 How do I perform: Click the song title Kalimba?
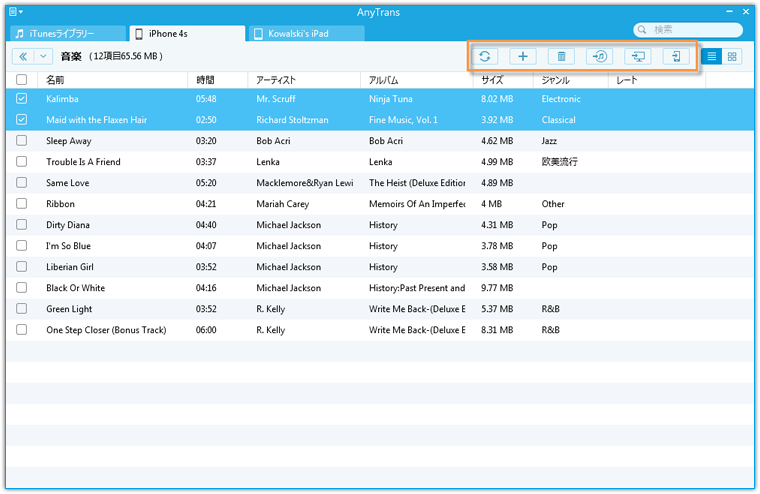point(62,99)
